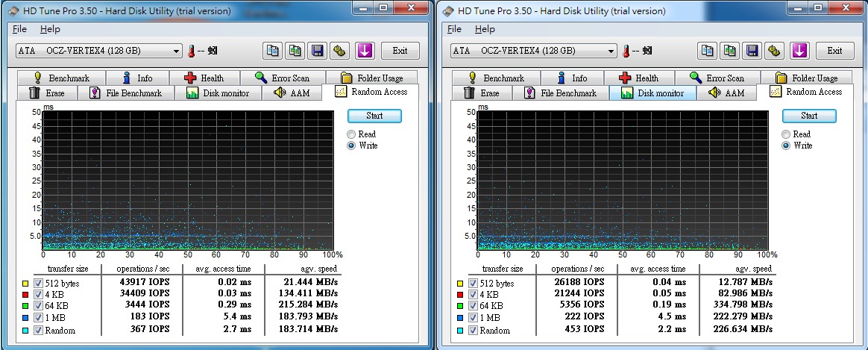
Task: Toggle 64 KB checkbox in left window
Action: (x=37, y=306)
